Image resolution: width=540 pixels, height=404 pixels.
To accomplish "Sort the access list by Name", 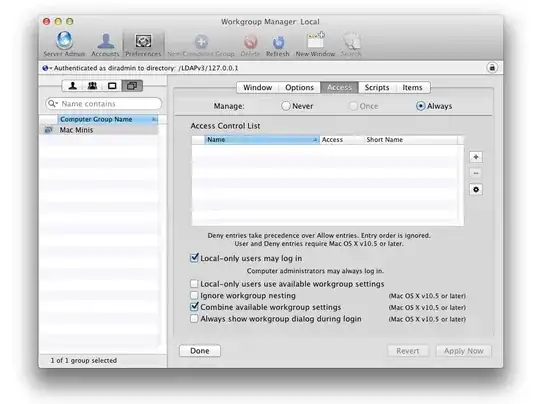I will (x=262, y=139).
